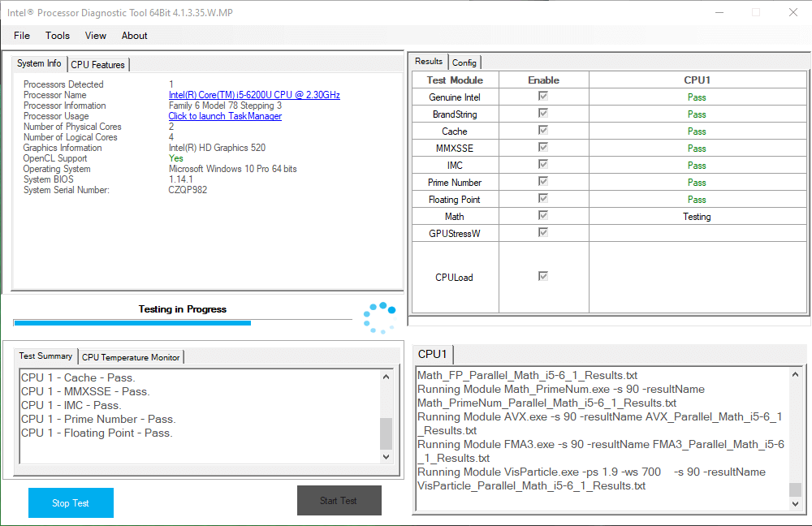Open the About menu

(x=135, y=36)
